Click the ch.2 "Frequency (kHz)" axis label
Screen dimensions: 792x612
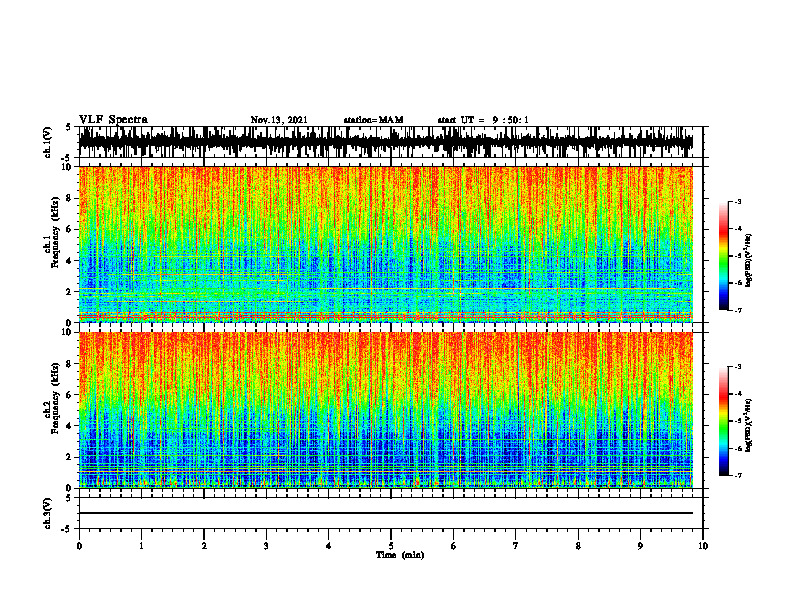[56, 397]
